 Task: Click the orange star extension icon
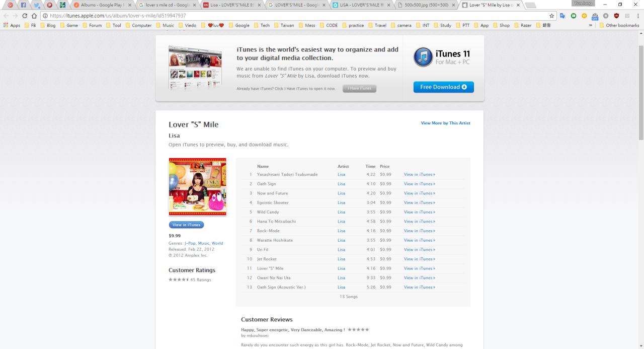pyautogui.click(x=584, y=16)
